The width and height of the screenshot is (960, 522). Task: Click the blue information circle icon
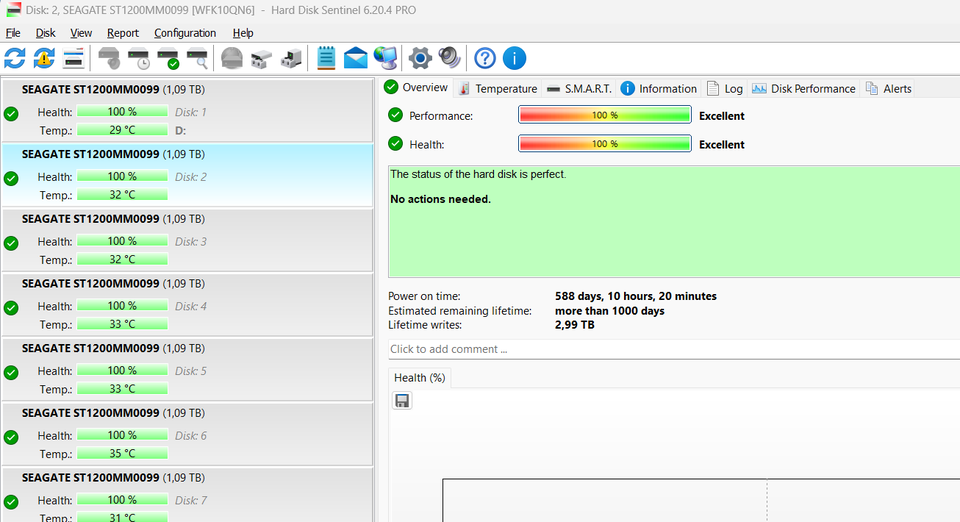(514, 58)
